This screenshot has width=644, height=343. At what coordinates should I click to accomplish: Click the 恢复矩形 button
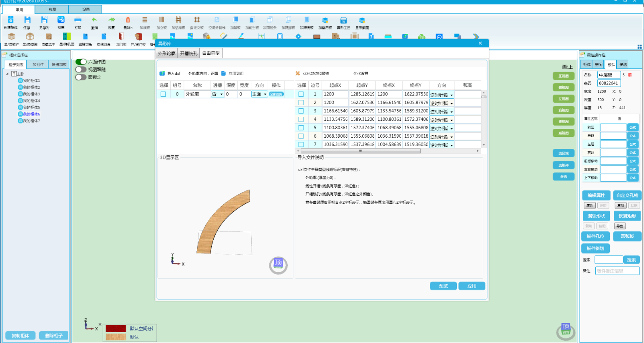click(627, 216)
